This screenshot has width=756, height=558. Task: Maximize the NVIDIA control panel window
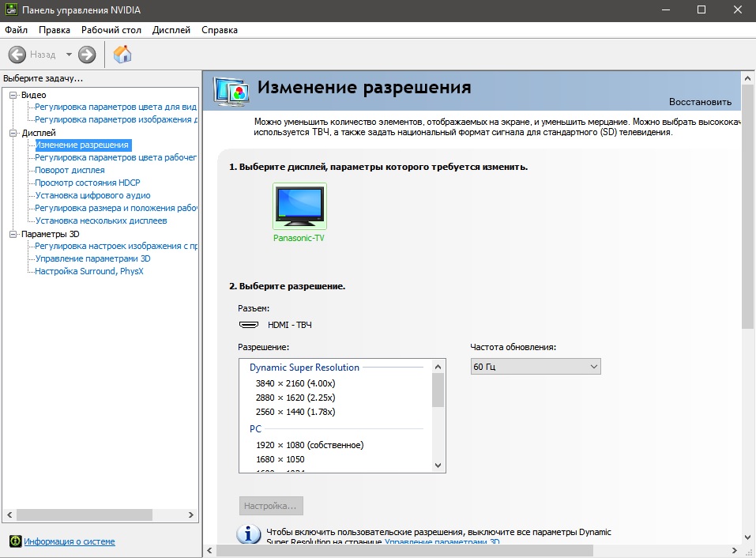pos(701,9)
